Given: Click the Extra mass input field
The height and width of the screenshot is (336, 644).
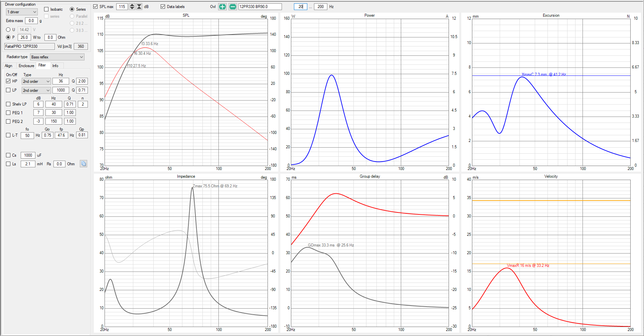Looking at the screenshot, I should coord(31,21).
